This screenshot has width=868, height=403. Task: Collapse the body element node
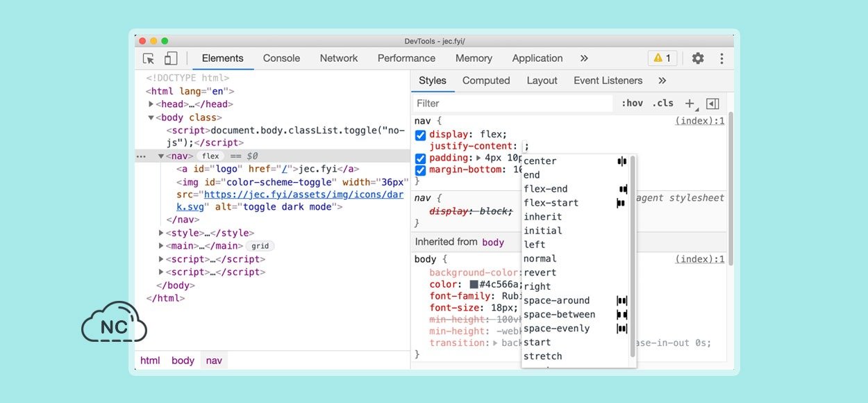[x=151, y=117]
